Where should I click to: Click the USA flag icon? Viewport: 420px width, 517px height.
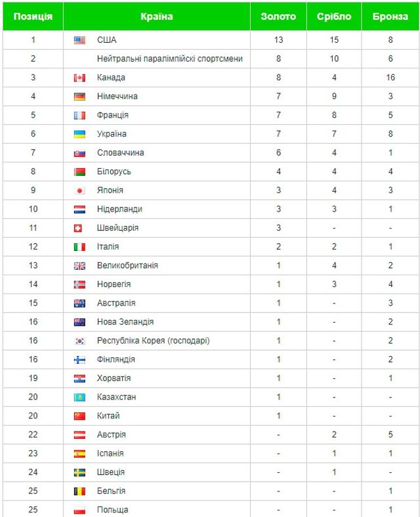(x=79, y=40)
